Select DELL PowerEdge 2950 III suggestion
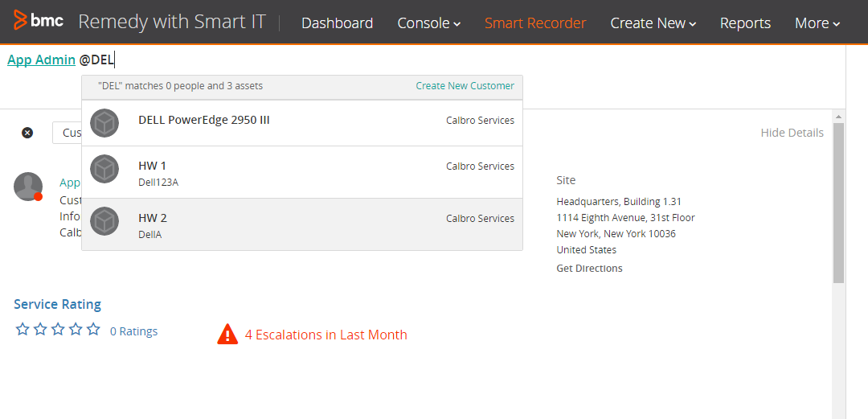This screenshot has height=419, width=868. pos(302,123)
